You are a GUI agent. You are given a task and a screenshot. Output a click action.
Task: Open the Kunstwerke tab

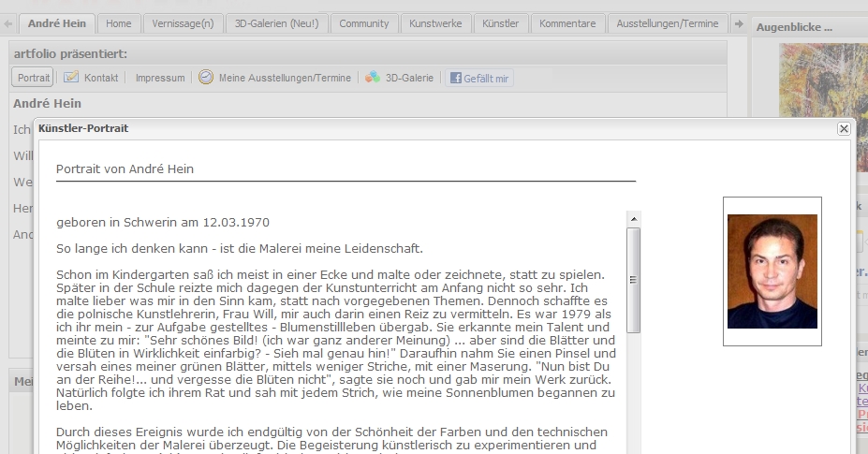click(x=435, y=23)
